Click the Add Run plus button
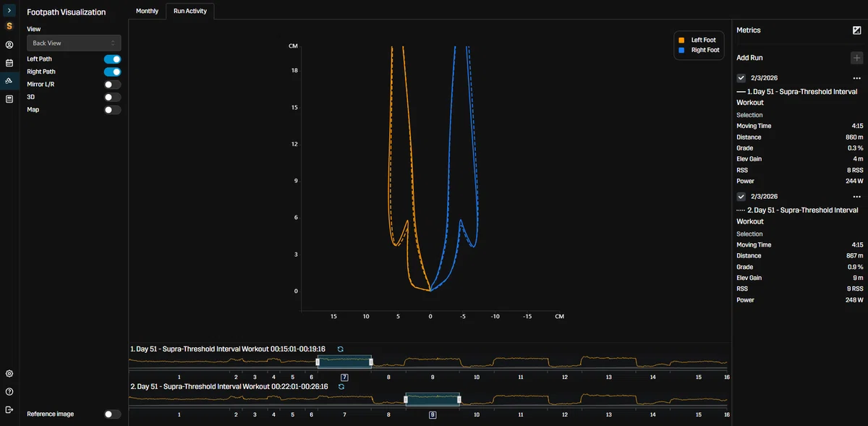 tap(857, 58)
